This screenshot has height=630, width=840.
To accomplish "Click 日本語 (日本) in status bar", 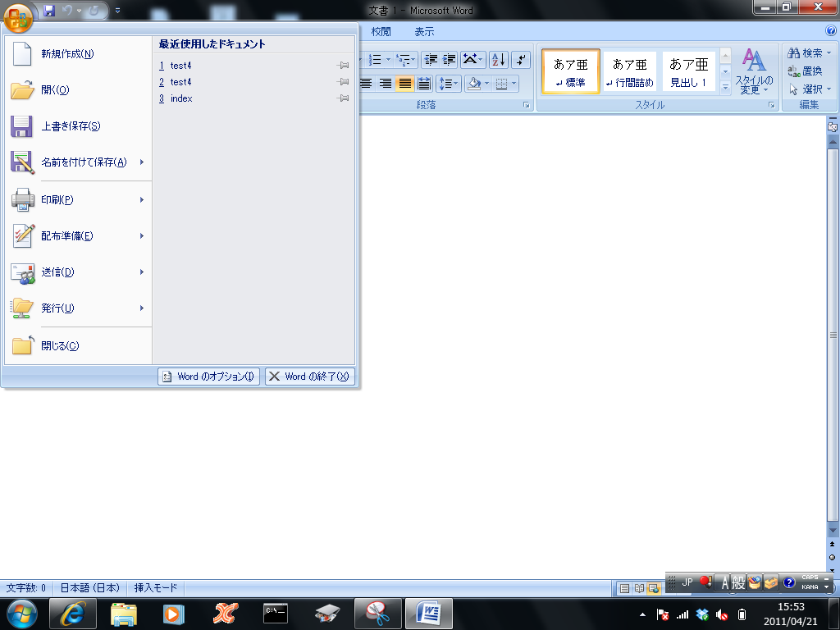I will (x=89, y=587).
